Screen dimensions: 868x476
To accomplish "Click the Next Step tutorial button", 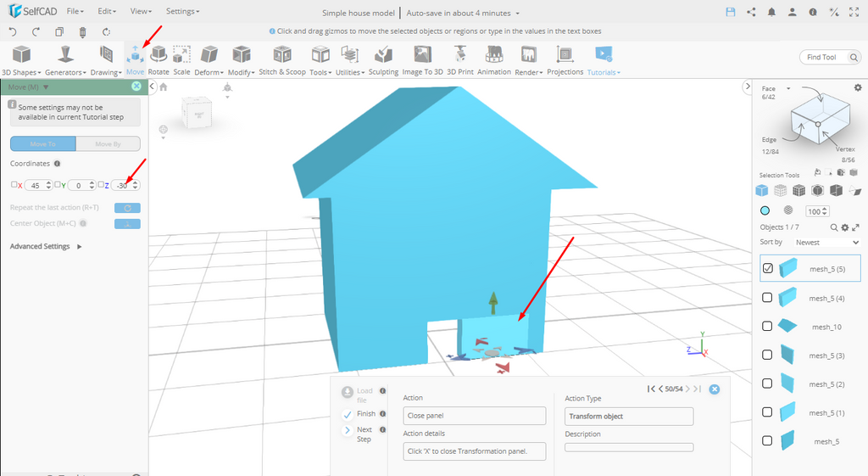I will [358, 434].
